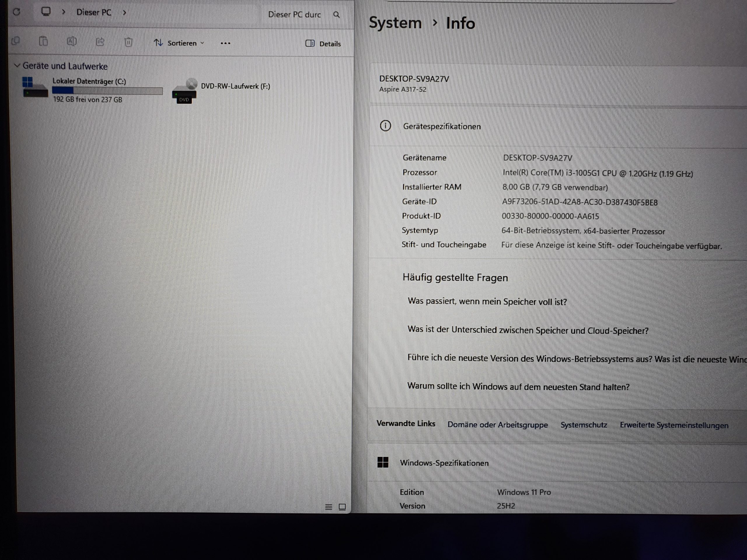Collapse the Geräte und Laufwerke group

click(17, 66)
